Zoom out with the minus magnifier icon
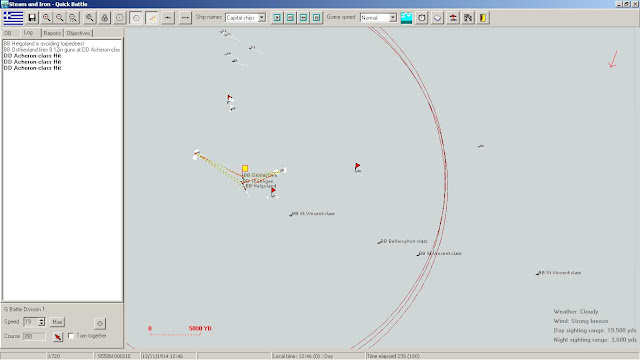The width and height of the screenshot is (640, 360). pos(60,18)
